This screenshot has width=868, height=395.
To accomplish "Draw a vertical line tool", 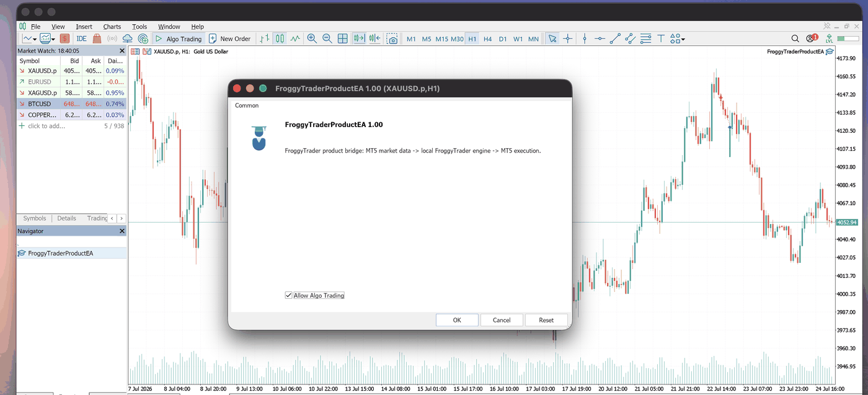I will pyautogui.click(x=584, y=38).
